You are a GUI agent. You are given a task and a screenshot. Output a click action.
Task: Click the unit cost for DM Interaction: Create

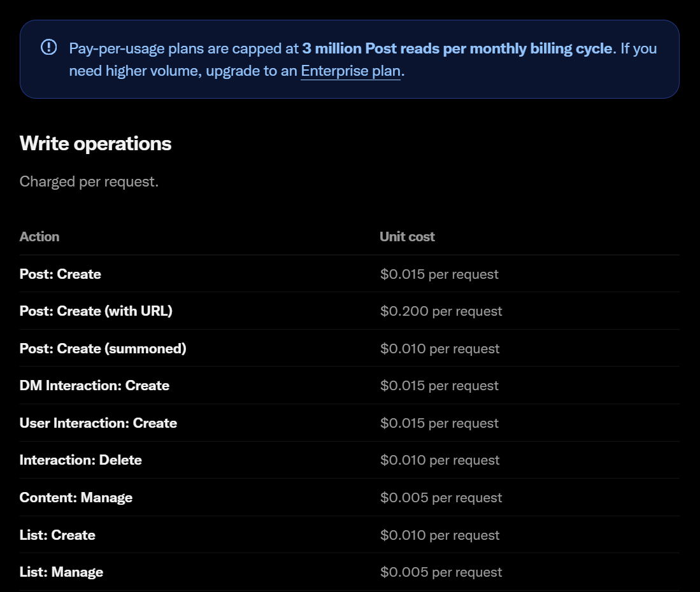[439, 386]
